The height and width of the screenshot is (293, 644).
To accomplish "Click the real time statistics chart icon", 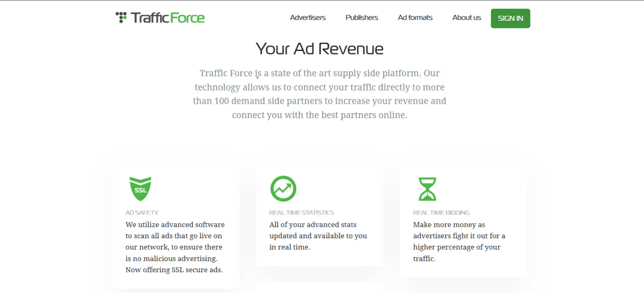I will [x=283, y=189].
